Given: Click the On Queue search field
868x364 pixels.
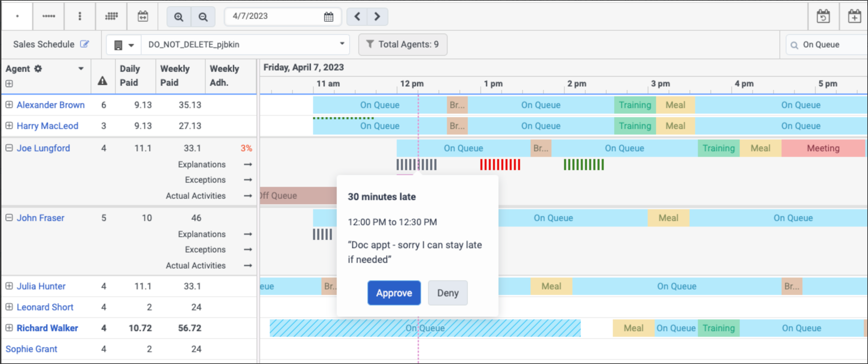Looking at the screenshot, I should click(827, 45).
